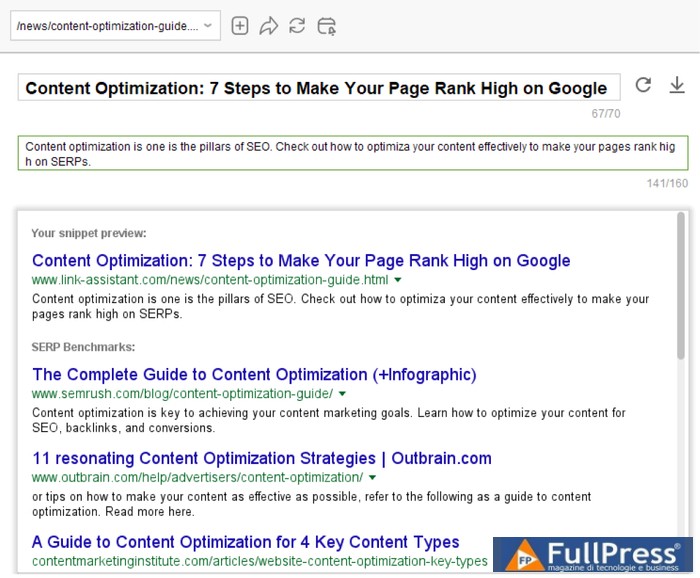This screenshot has height=578, width=700.
Task: Click the semrush.com green URL text
Action: click(182, 394)
